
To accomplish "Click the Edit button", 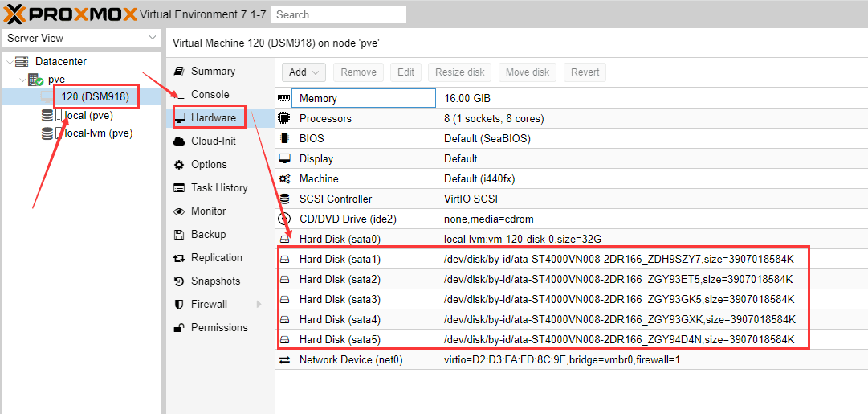I will click(405, 72).
